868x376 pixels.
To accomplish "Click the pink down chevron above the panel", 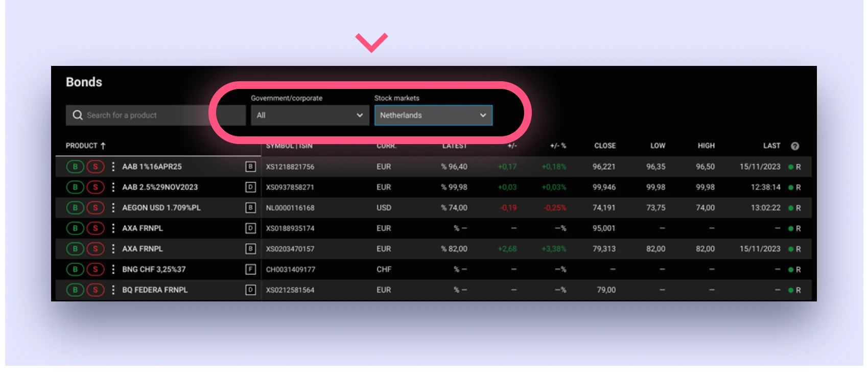I will coord(371,42).
